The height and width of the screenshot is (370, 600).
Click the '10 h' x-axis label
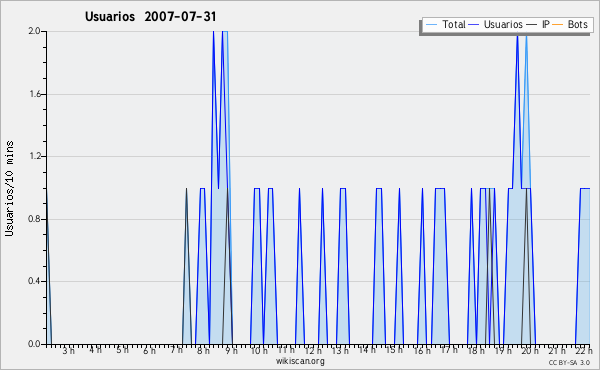tap(259, 351)
